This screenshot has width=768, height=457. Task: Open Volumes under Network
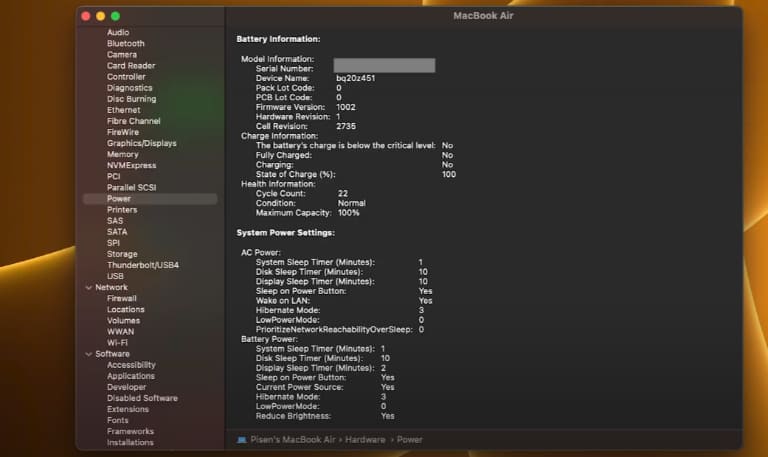(x=123, y=321)
